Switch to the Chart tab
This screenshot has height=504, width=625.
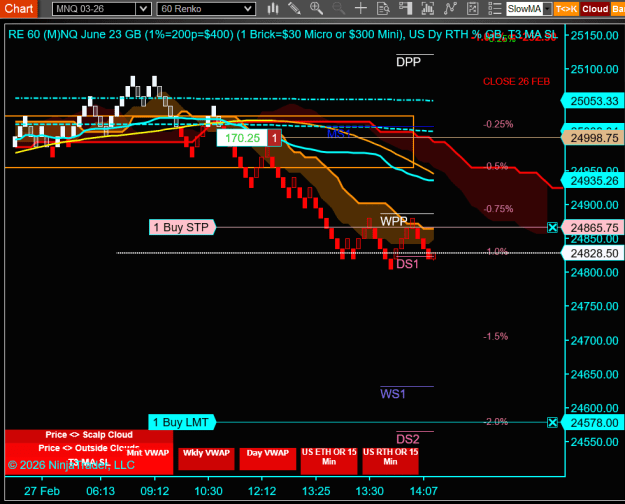pos(19,8)
